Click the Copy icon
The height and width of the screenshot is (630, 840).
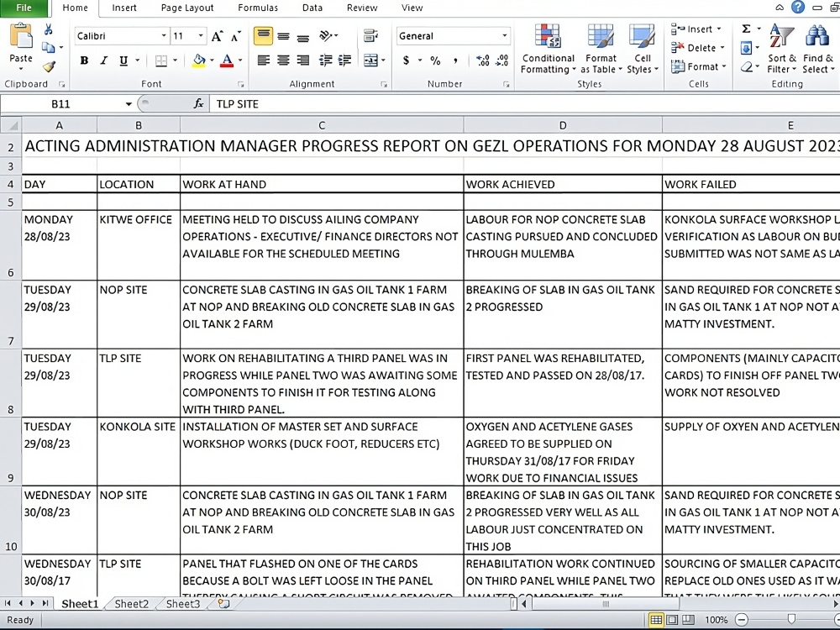click(48, 48)
